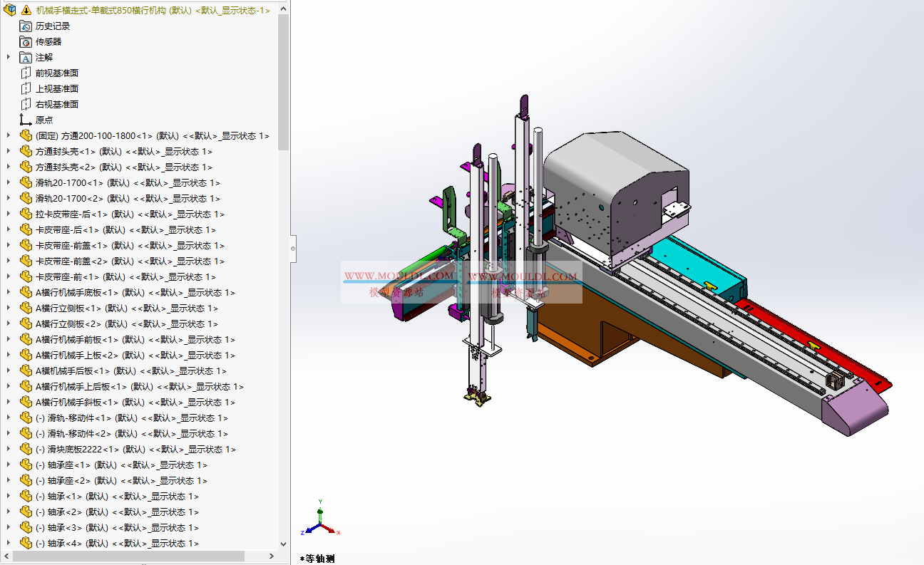Expand the 方通200-100-1800<1> component
The width and height of the screenshot is (924, 565).
(9, 135)
